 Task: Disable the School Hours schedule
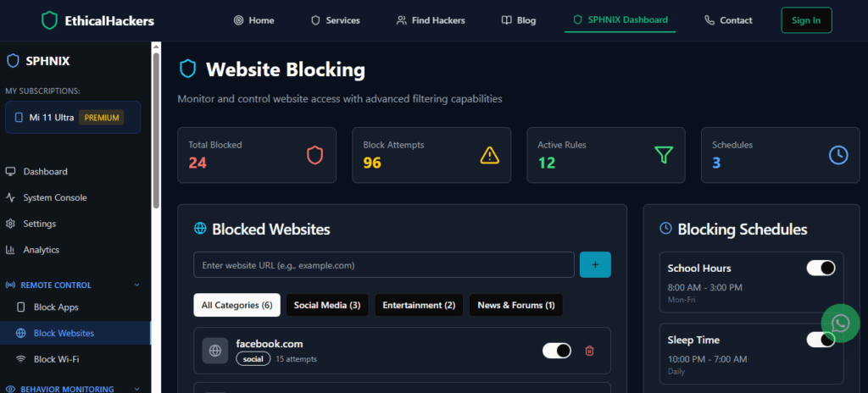click(821, 268)
